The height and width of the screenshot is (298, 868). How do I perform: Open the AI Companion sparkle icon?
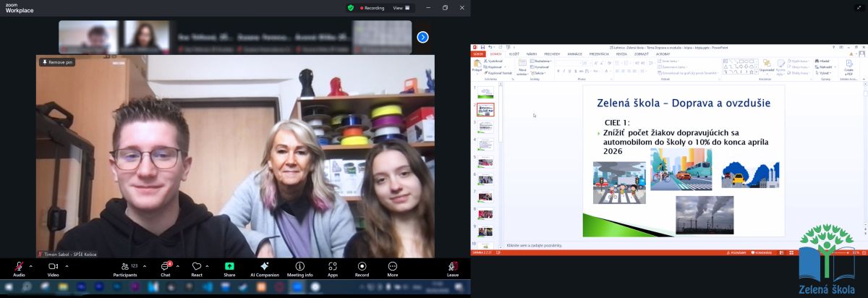click(264, 266)
